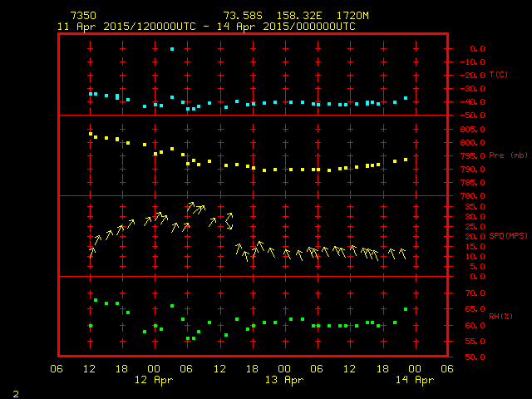The image size is (532, 399).
Task: Click the isolated cyan temperature point near 0.0
Action: [x=172, y=49]
